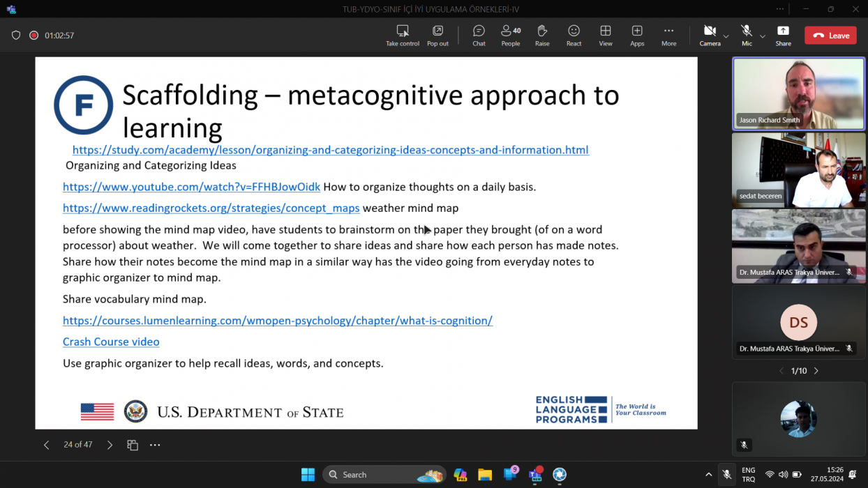Share your screen content

(783, 35)
